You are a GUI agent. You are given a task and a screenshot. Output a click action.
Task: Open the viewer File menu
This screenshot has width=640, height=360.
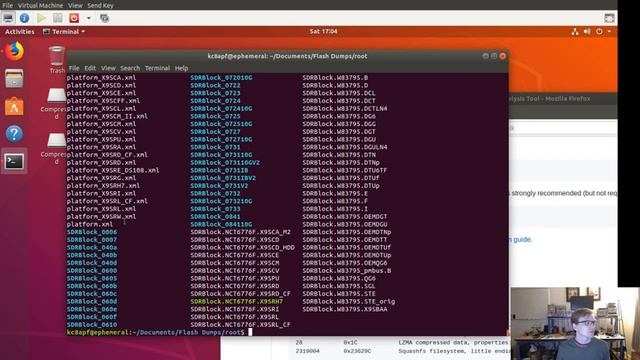(7, 5)
